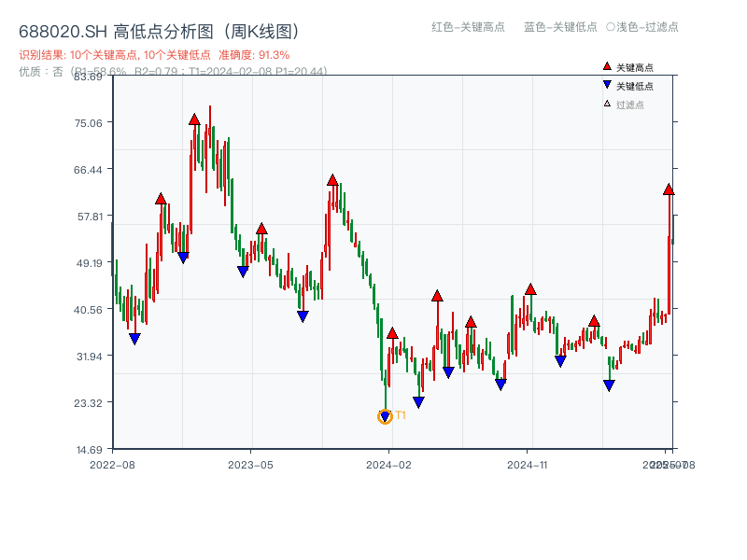Click the rightmost red triangle near the latest candles
747x560 pixels.
pos(669,189)
